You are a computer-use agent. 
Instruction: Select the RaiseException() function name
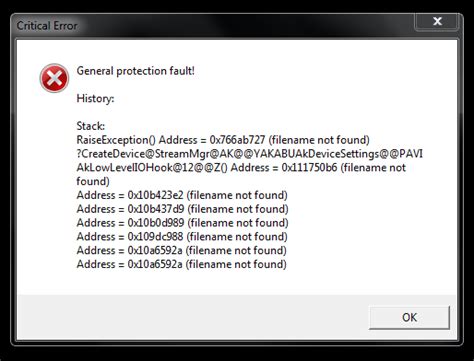(x=116, y=140)
